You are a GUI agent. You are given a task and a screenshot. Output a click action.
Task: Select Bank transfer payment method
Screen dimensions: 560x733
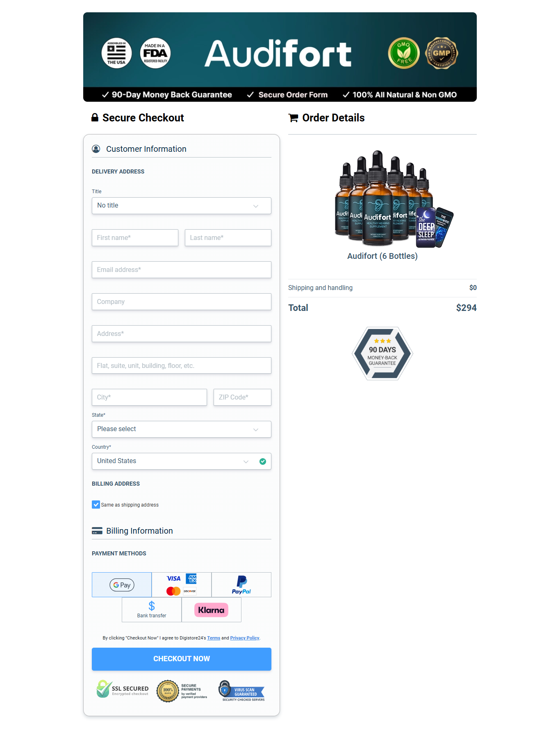tap(152, 610)
